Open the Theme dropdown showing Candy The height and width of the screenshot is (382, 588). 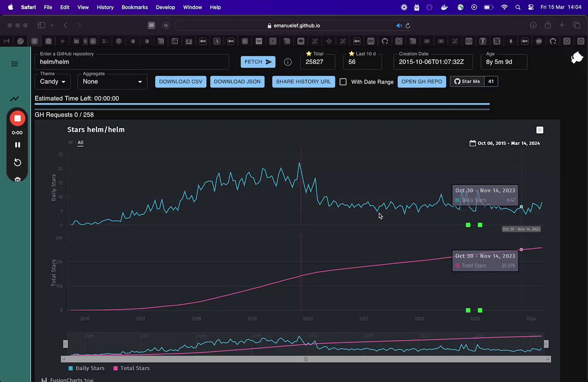coord(53,81)
